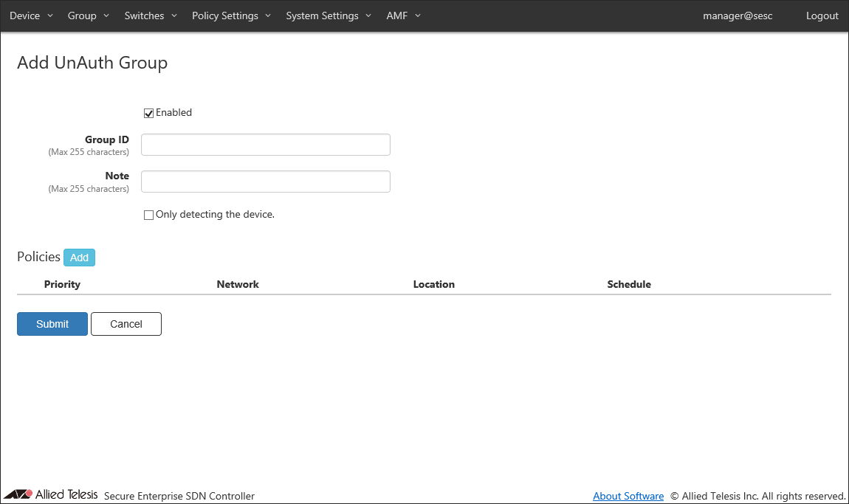Focus the Group ID input field

click(x=265, y=145)
